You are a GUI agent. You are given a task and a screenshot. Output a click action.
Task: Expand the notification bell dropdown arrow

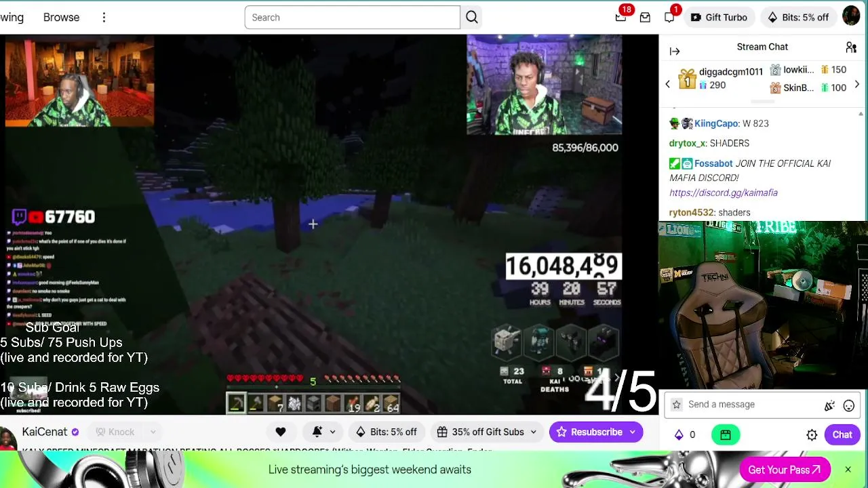point(332,432)
